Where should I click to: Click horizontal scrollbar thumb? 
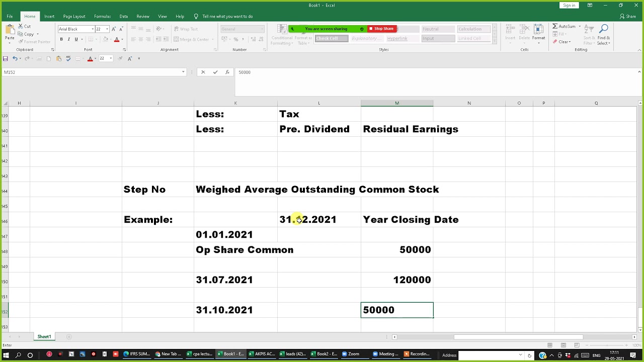pos(518,337)
